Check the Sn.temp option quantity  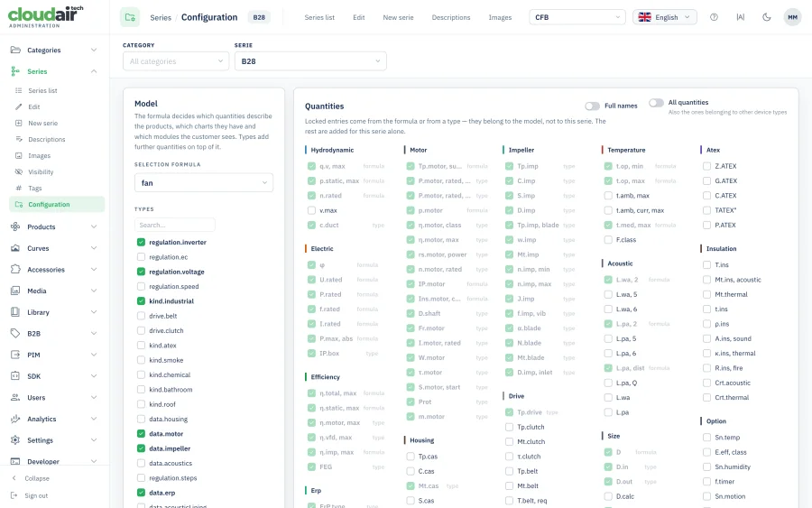click(706, 437)
